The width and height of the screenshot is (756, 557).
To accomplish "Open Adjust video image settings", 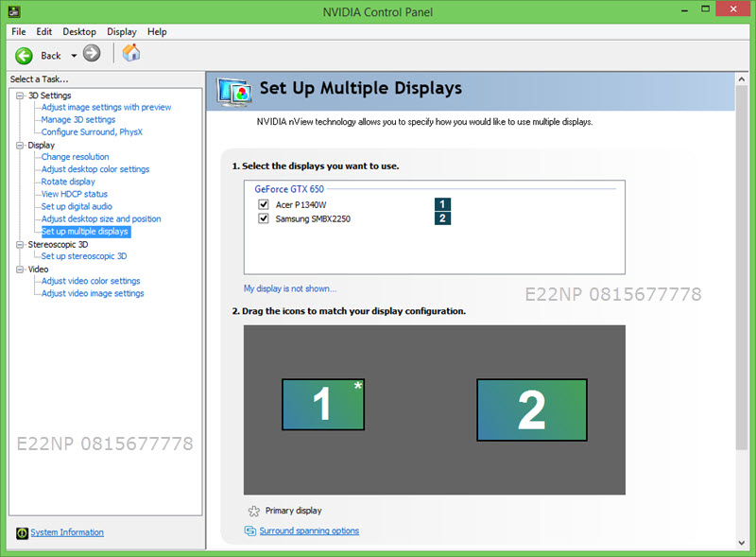I will click(x=92, y=293).
